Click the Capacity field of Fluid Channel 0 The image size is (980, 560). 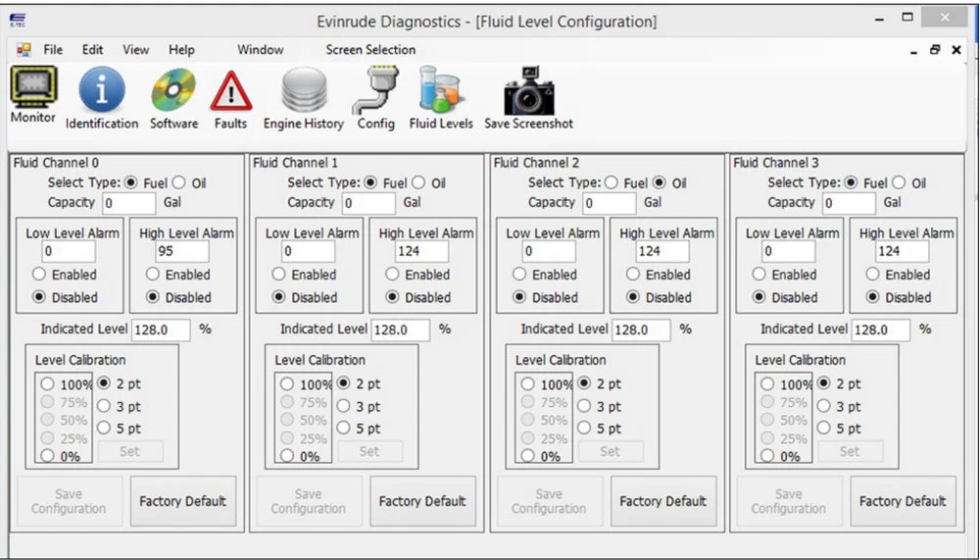click(129, 203)
